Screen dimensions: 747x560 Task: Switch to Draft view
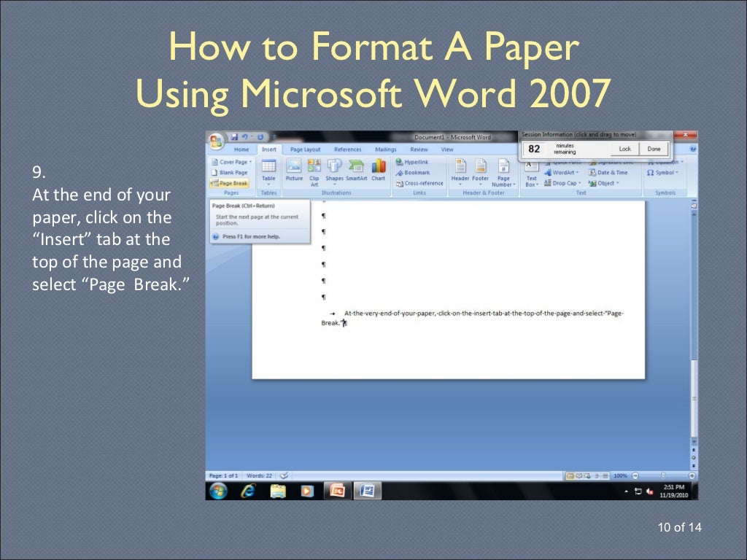point(605,475)
